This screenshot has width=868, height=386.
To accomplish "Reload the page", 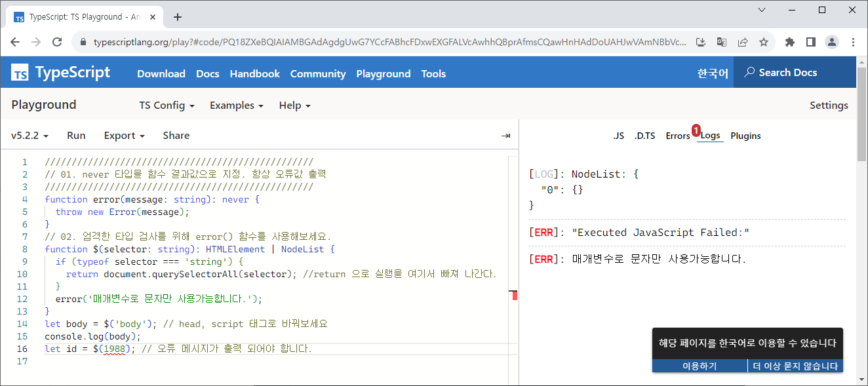I will 57,42.
